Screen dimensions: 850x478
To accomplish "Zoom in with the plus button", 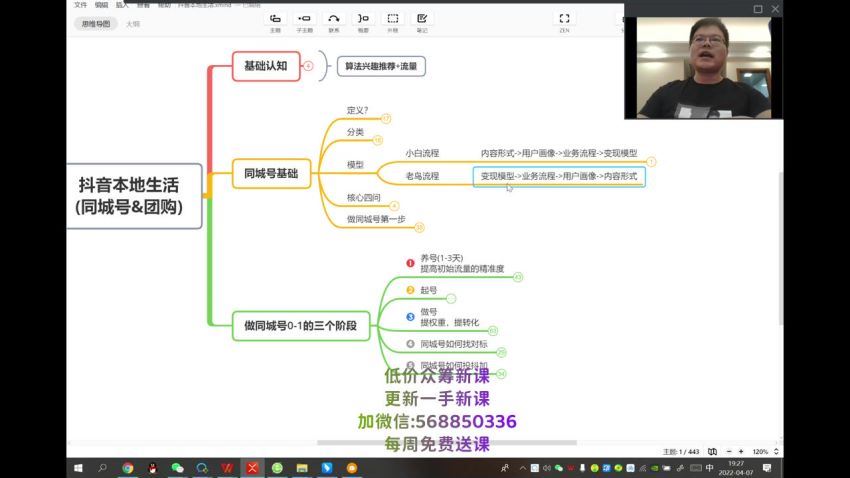I will 741,451.
